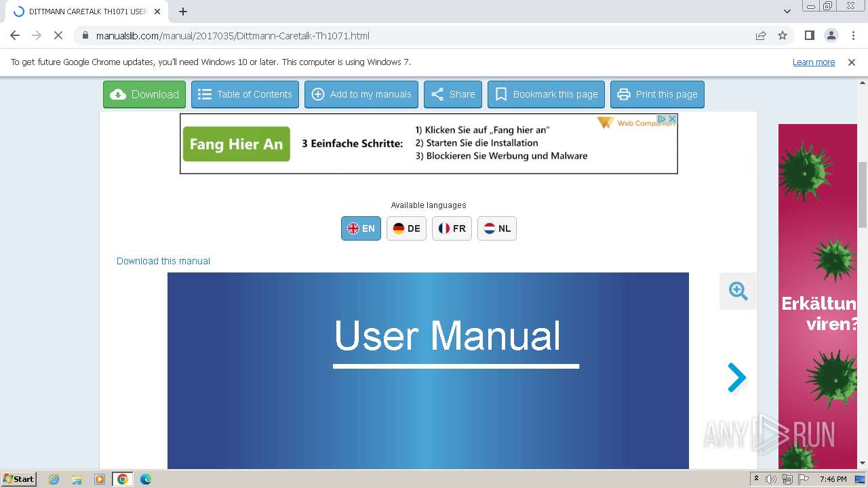Screen dimensions: 868x488
Task: Share this page from the address bar
Action: (x=761, y=35)
